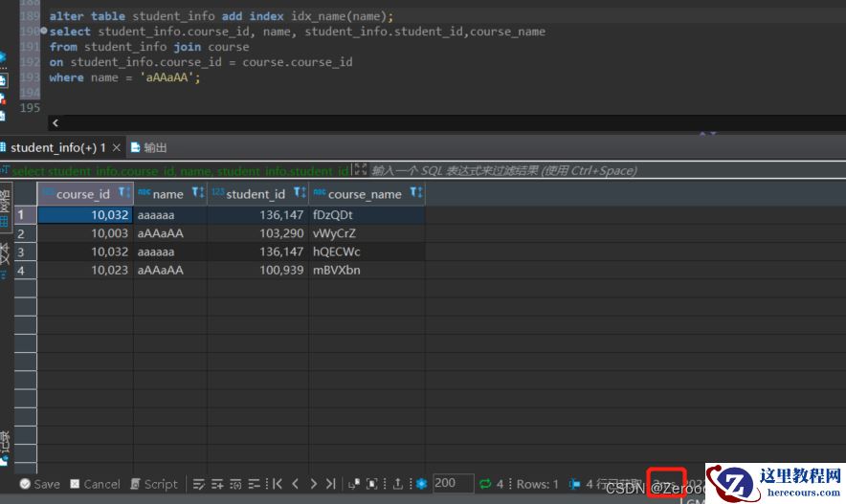Sort or filter the course_id column
Image resolution: width=846 pixels, height=504 pixels.
click(123, 193)
